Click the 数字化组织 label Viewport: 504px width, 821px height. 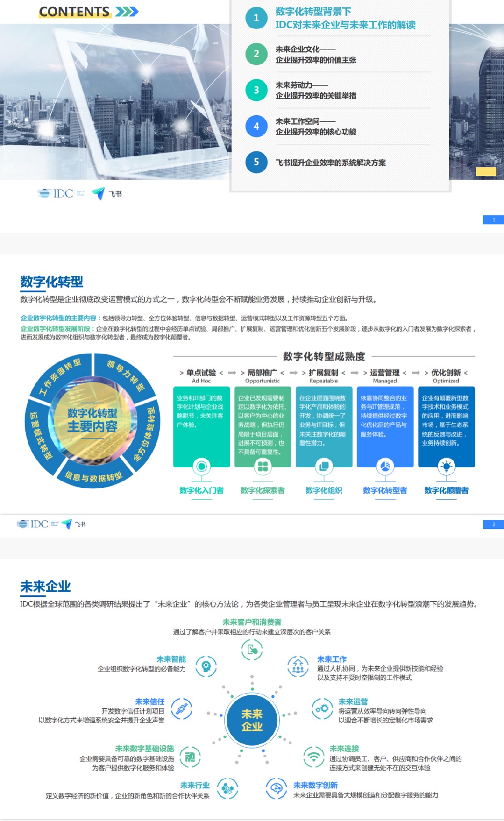click(324, 490)
